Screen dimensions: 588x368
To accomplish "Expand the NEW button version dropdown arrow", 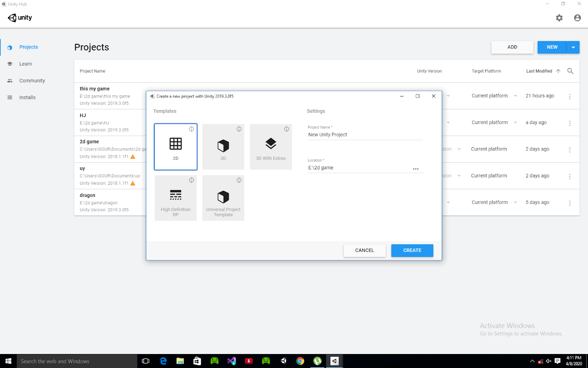I will pos(573,47).
